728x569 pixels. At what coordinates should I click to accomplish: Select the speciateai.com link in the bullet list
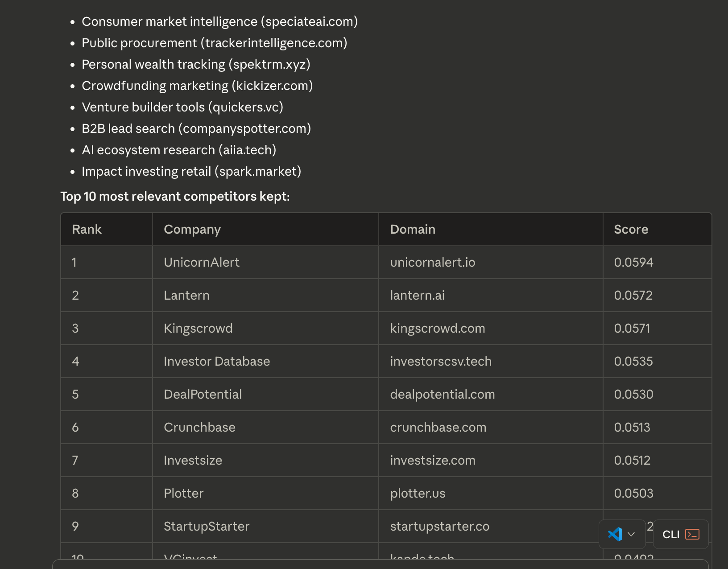(309, 21)
